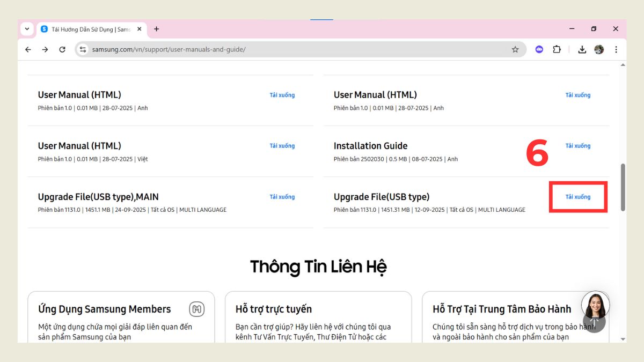This screenshot has width=644, height=362.
Task: Download Upgrade File(USB type) dated 12-09-2025
Action: [578, 197]
